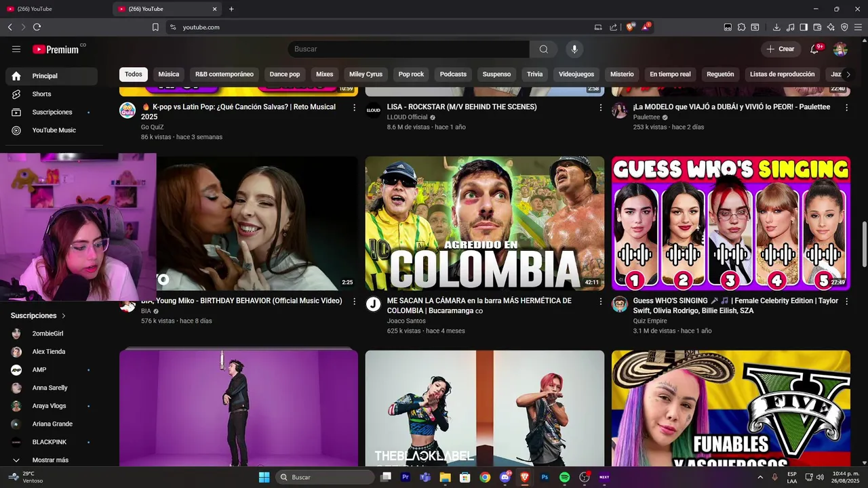Expand the Suscripciones section chevron

pyautogui.click(x=64, y=316)
